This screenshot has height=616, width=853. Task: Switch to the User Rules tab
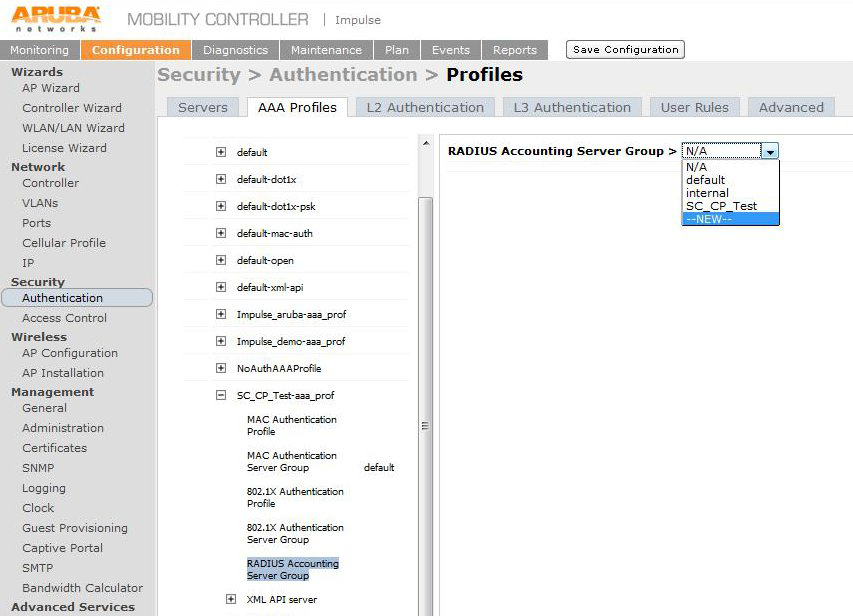[x=695, y=107]
